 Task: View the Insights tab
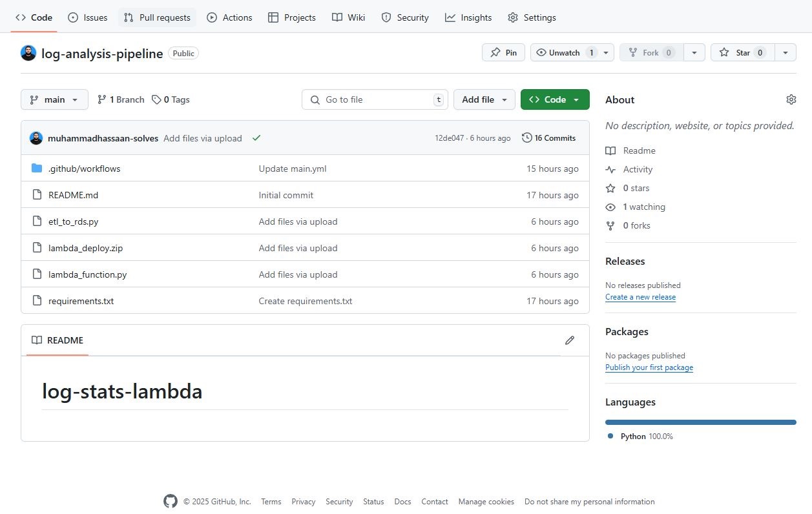pyautogui.click(x=468, y=17)
